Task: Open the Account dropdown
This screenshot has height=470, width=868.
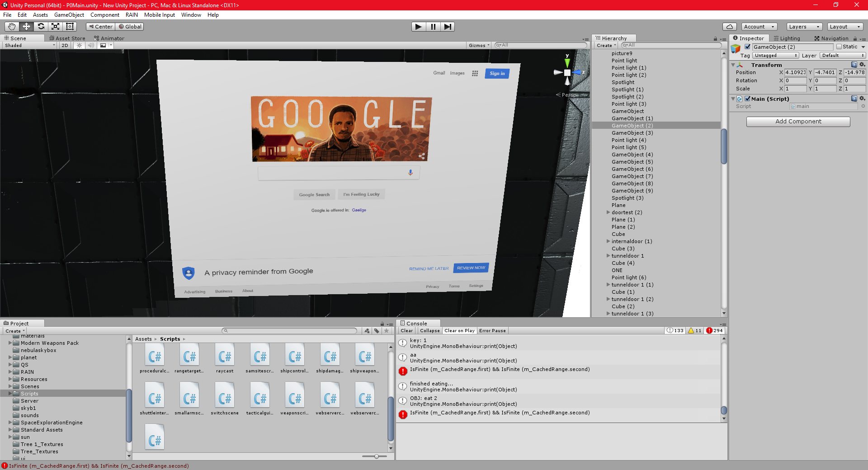Action: coord(759,27)
